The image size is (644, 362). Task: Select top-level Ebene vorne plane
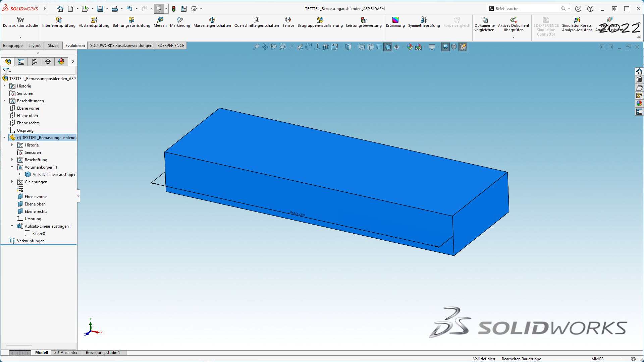click(28, 108)
